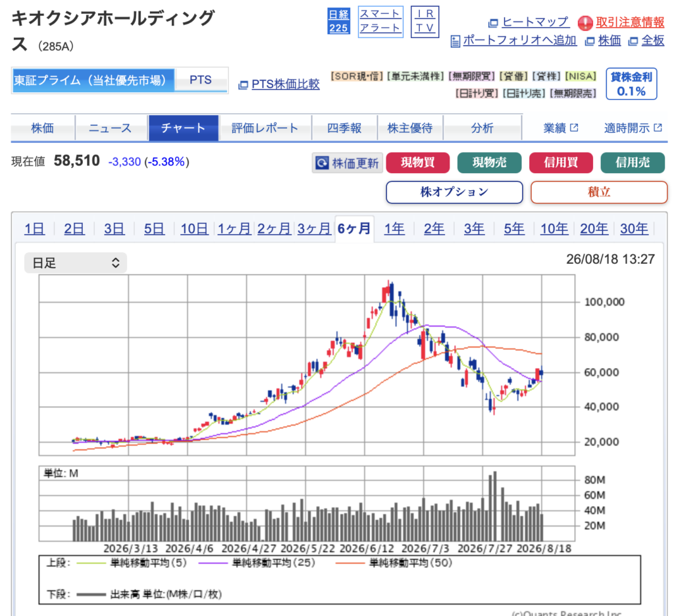
Task: Open the ヒートマップ link
Action: click(x=535, y=22)
